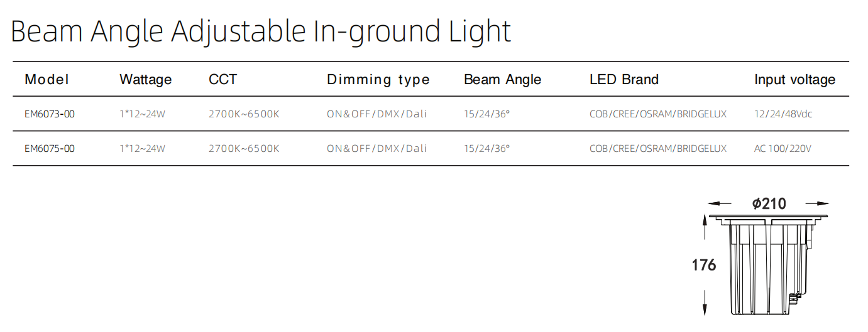868x332 pixels.
Task: Click the CCT column header
Action: click(222, 80)
